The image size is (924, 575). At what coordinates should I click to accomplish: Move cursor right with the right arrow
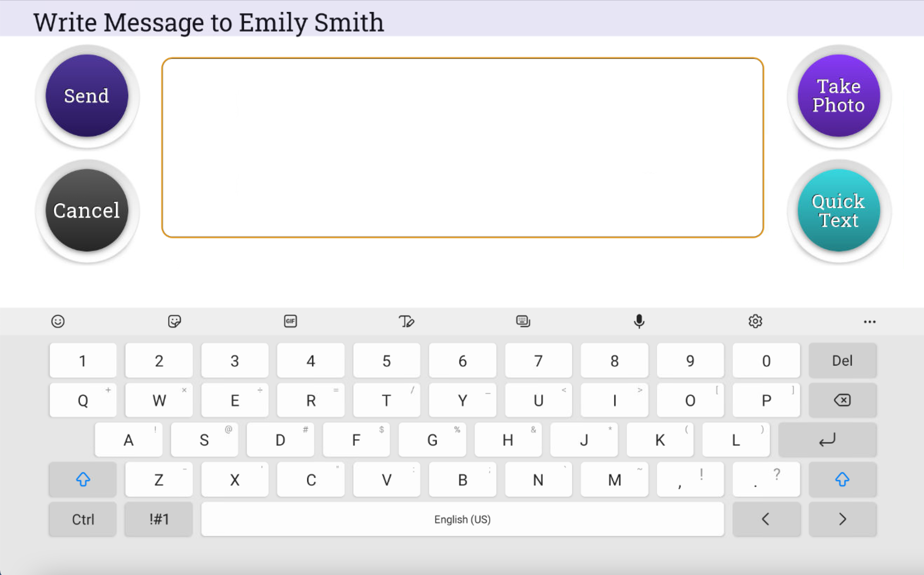(x=842, y=519)
